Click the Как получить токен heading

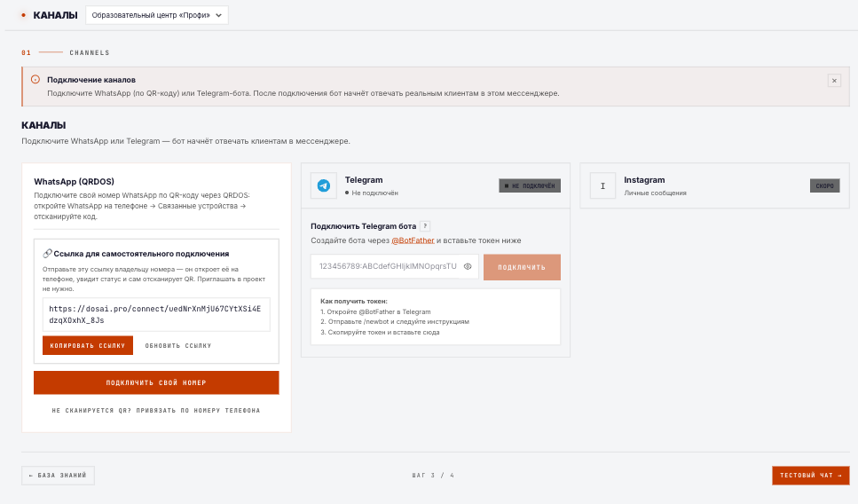coord(353,301)
